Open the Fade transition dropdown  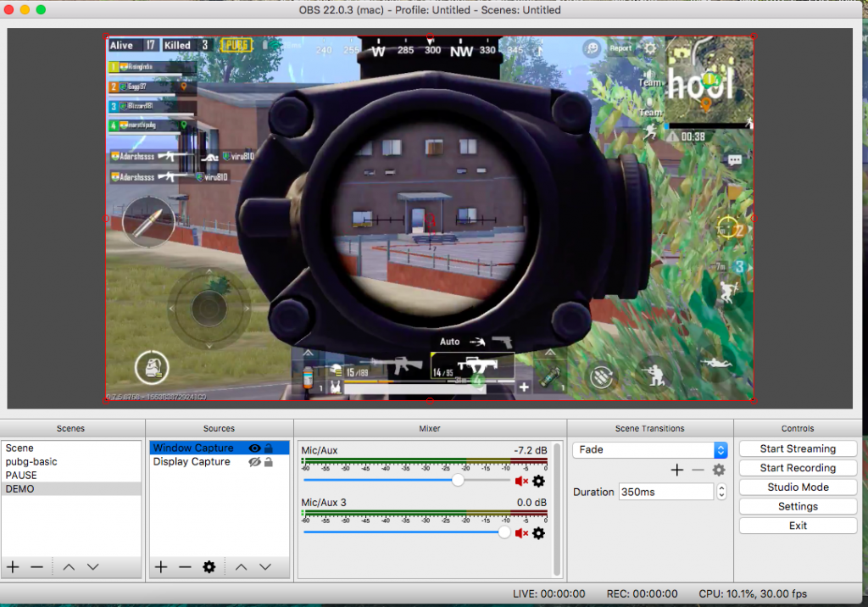pos(650,449)
